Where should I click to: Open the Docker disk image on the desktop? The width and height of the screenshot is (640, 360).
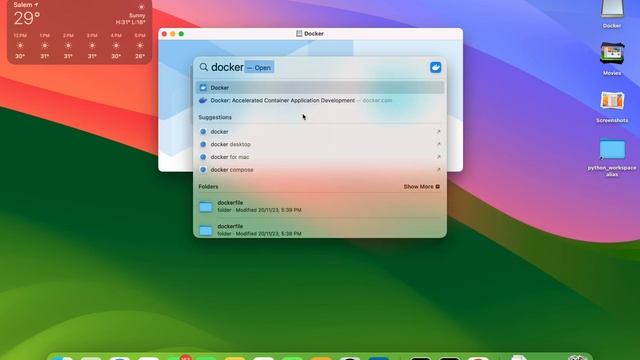612,14
